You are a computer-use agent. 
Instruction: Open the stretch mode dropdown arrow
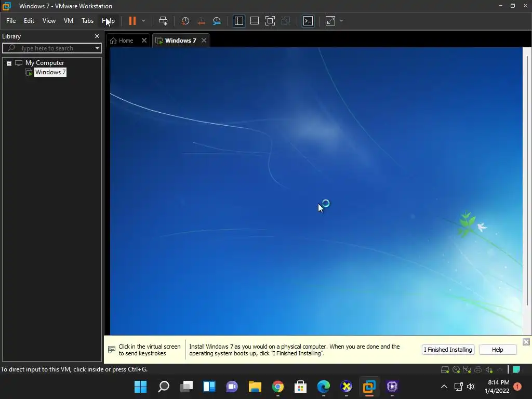pos(341,21)
